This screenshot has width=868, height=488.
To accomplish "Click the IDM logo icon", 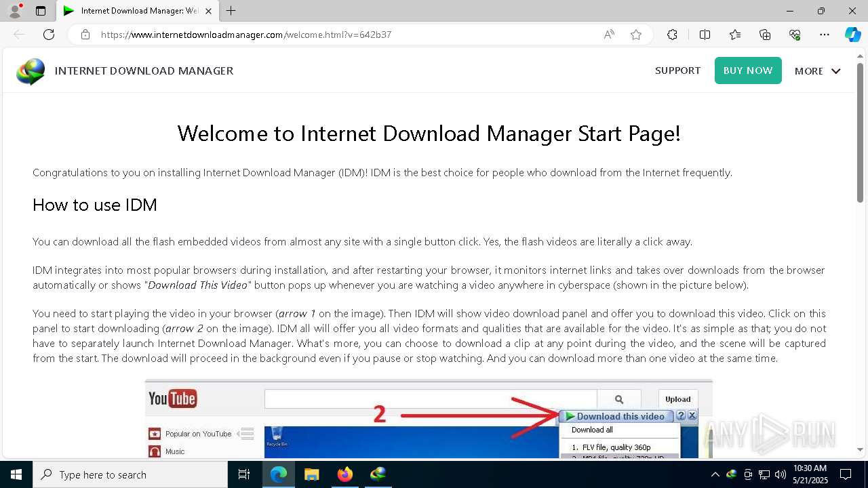I will click(x=31, y=71).
